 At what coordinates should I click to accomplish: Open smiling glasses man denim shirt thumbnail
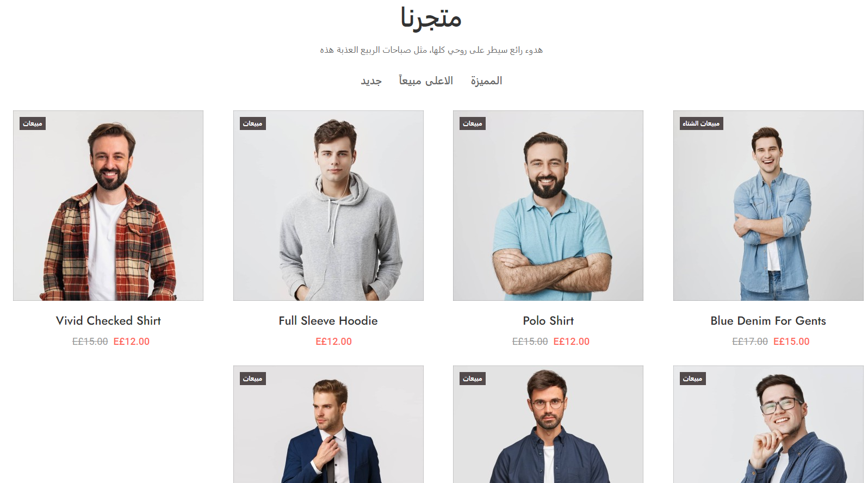(x=768, y=424)
